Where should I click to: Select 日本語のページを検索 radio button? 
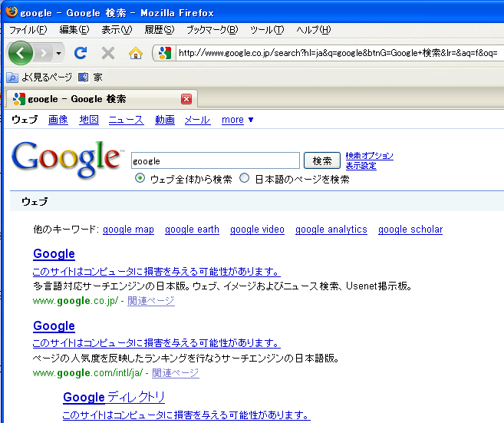245,178
